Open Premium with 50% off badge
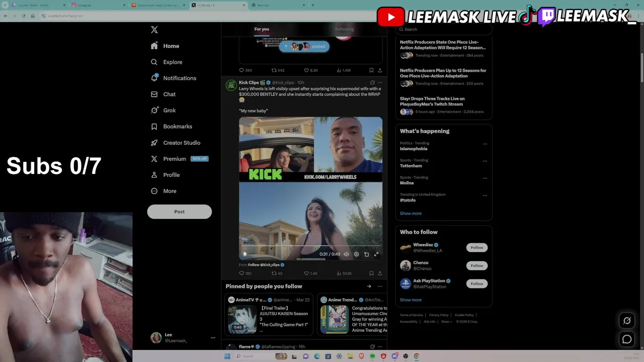Screen dimensions: 644x362 click(179, 158)
